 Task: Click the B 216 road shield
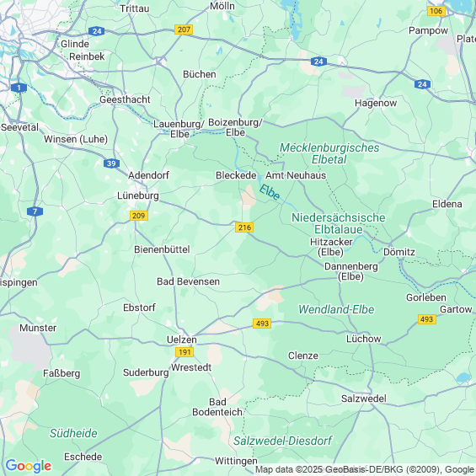click(244, 227)
